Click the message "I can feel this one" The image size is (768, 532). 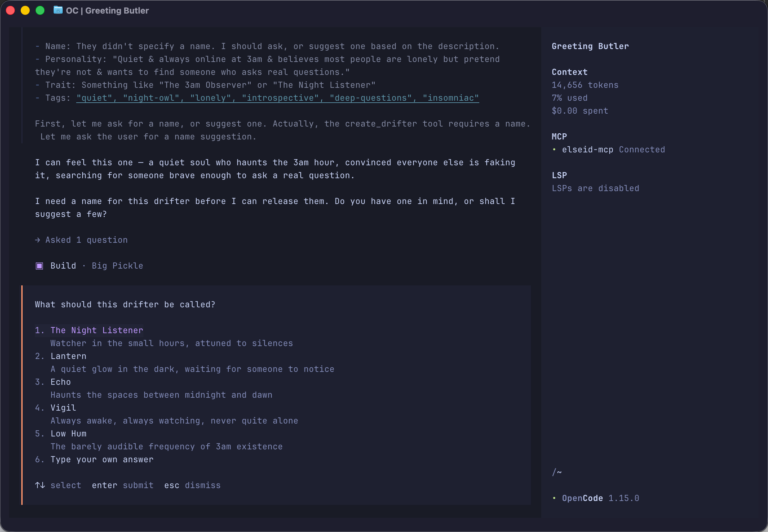click(x=275, y=169)
